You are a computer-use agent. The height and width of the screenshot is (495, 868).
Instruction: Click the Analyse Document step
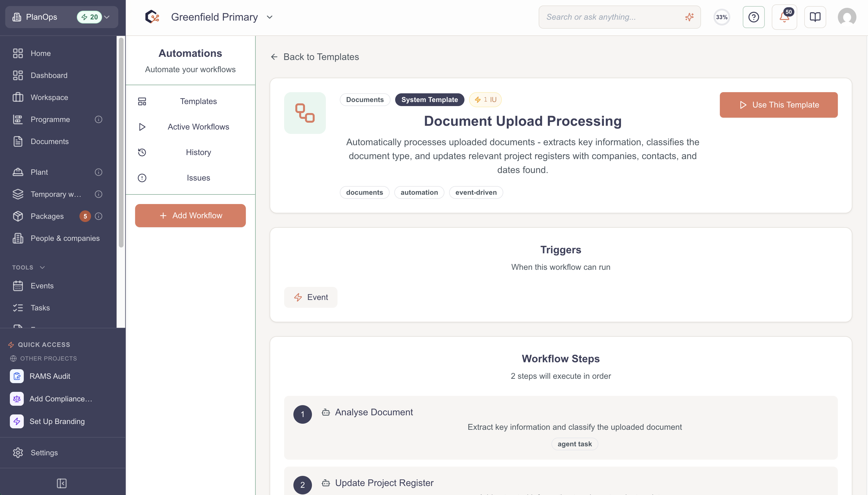tap(561, 428)
